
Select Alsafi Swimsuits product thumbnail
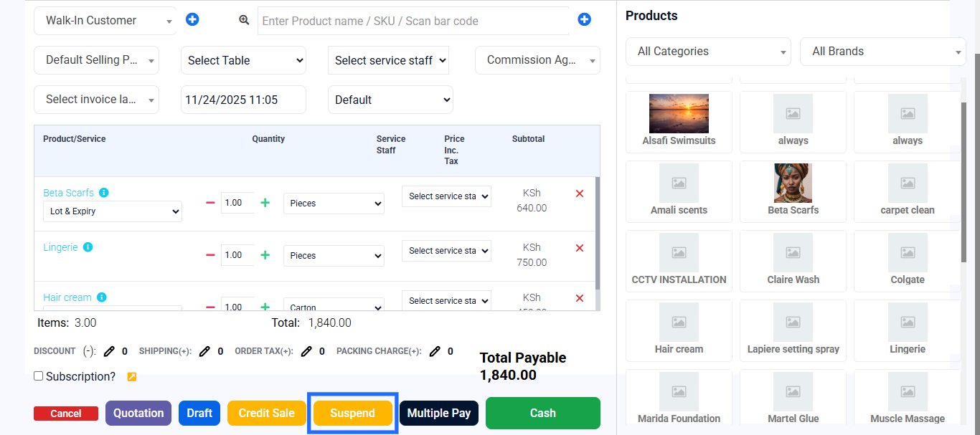click(x=679, y=113)
